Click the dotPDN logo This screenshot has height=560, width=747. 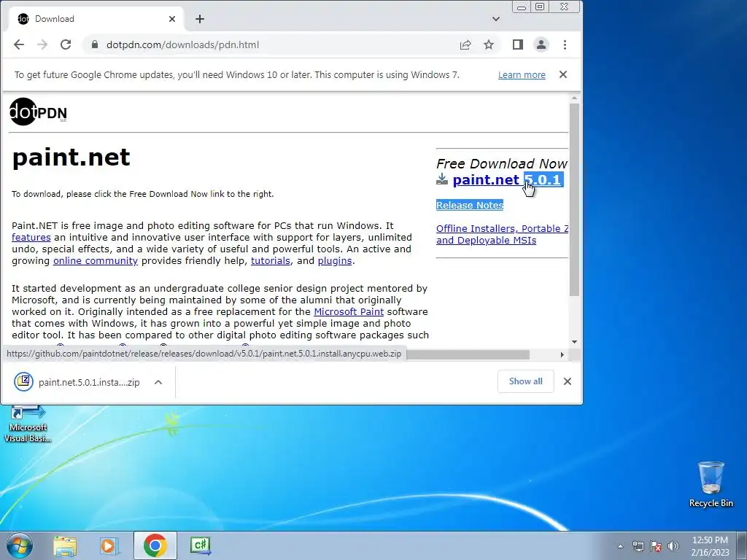[38, 112]
